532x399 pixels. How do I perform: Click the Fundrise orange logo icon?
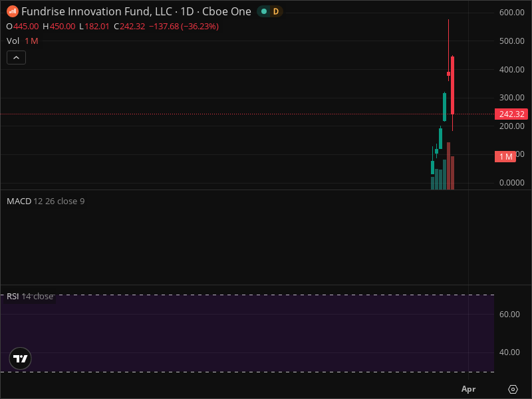click(x=13, y=11)
